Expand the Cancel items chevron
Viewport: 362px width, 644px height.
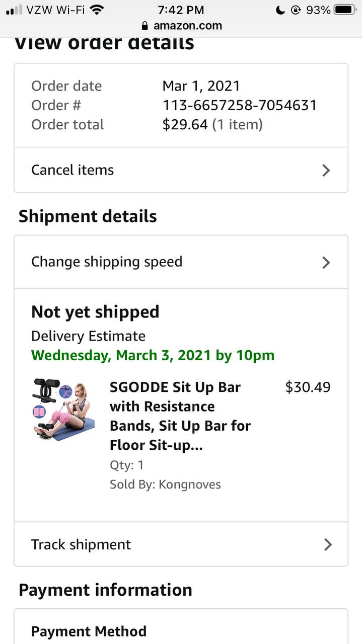[326, 170]
